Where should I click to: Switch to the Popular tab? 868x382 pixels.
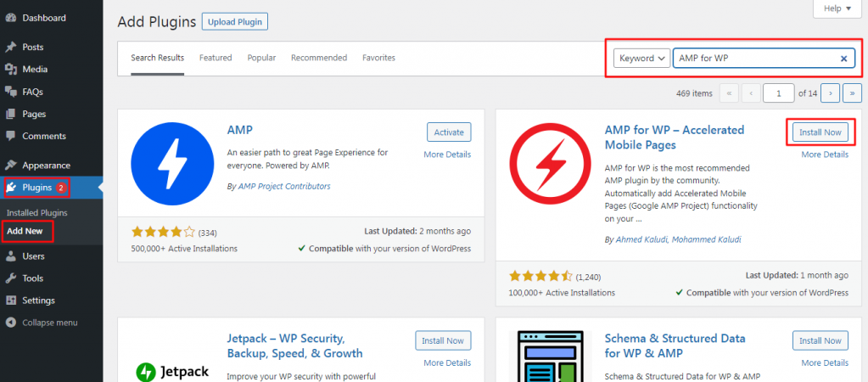261,58
